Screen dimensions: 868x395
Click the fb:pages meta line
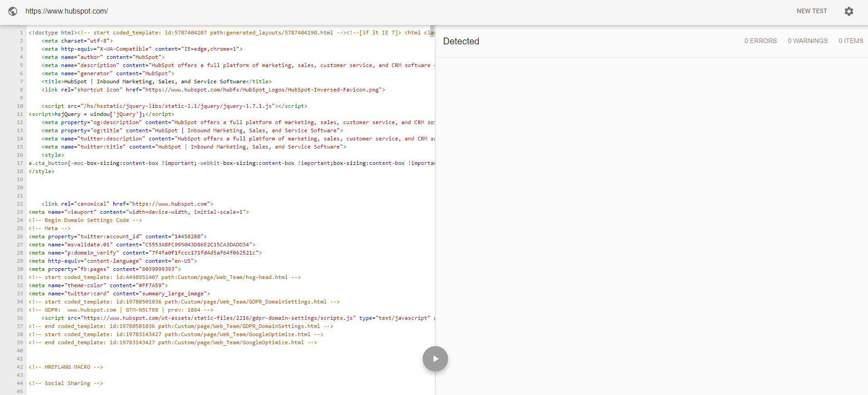105,269
